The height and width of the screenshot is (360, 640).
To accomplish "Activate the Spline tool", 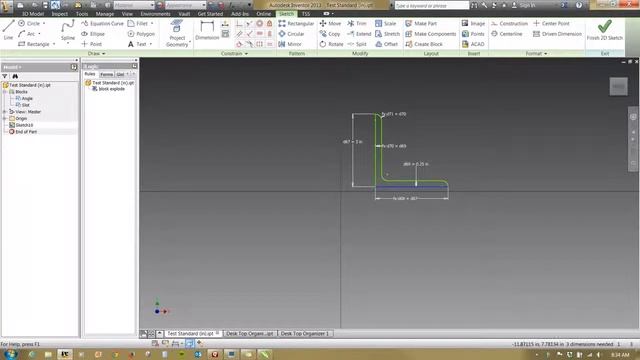I will pyautogui.click(x=68, y=31).
